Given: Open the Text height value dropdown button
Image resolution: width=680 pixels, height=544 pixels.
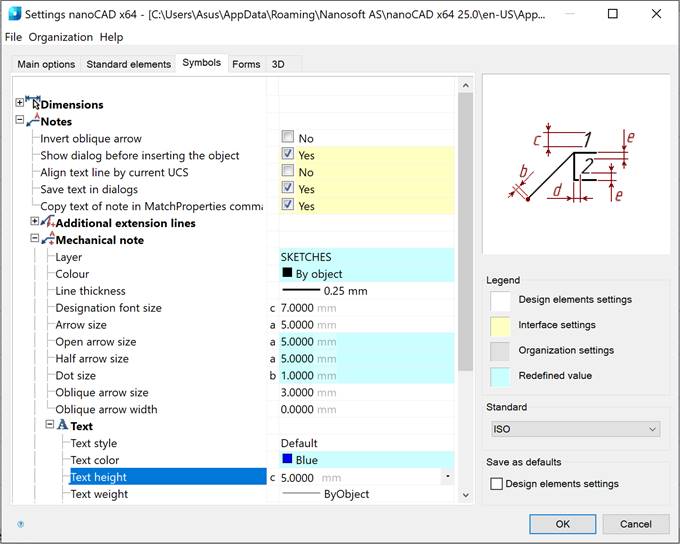Looking at the screenshot, I should pyautogui.click(x=448, y=477).
